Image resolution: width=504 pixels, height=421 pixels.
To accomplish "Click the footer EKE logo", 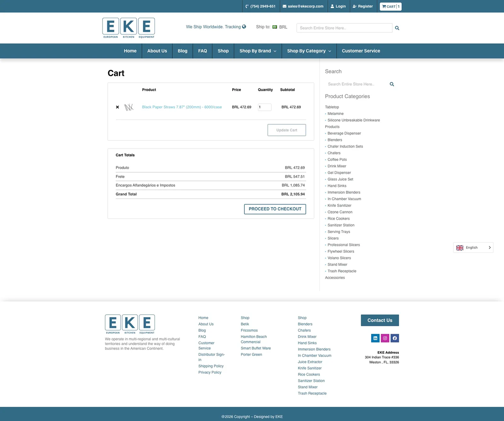I will pos(130,324).
